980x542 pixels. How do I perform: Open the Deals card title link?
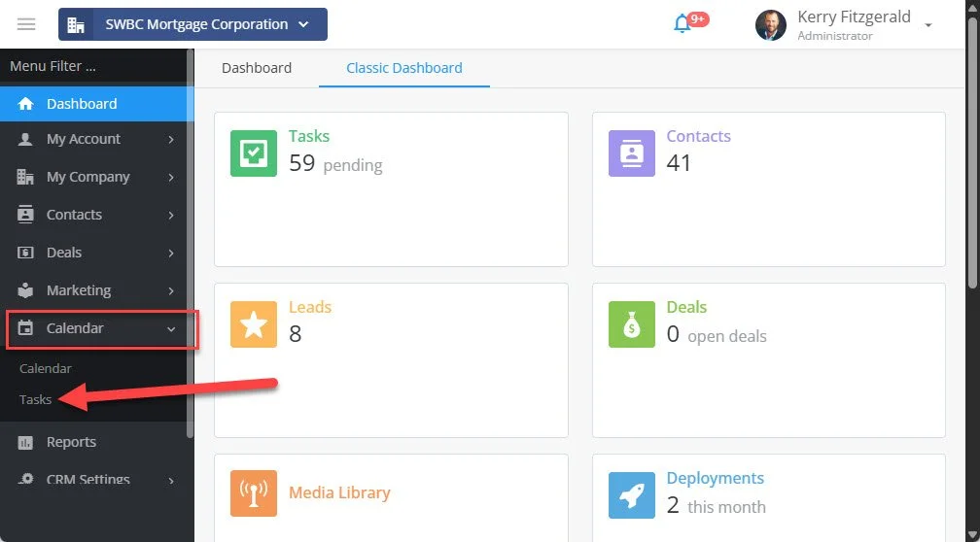coord(686,307)
